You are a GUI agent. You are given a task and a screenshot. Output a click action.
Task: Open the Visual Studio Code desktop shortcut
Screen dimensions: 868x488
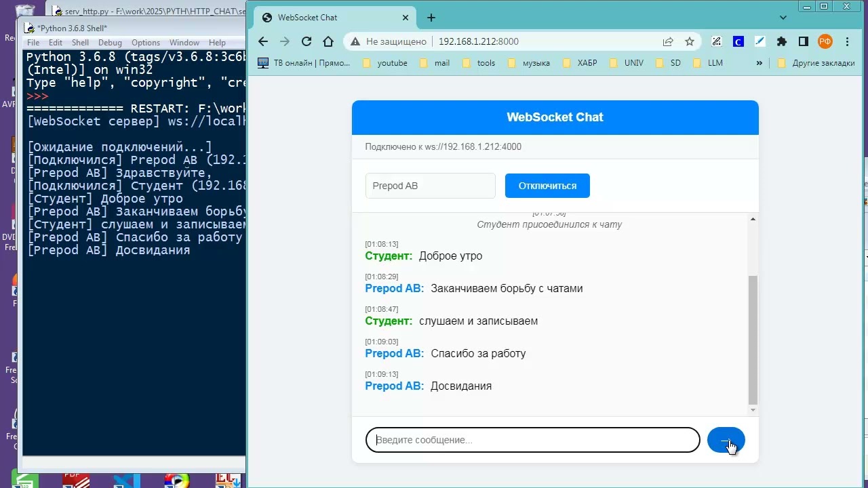tap(127, 481)
